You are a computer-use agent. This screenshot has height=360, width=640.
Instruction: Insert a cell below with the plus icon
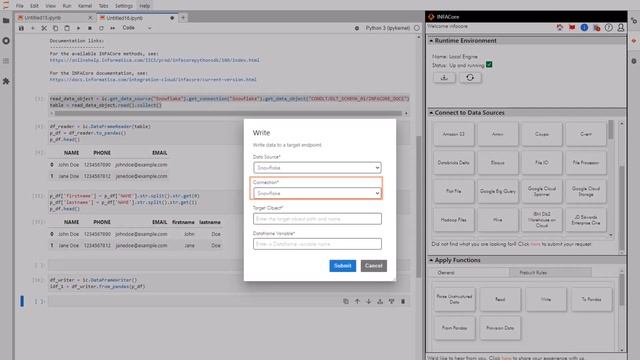[33, 28]
